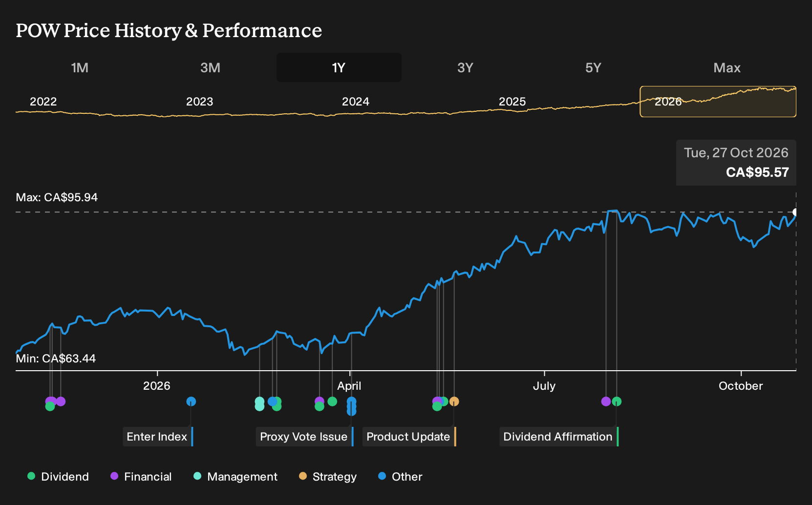The image size is (812, 505).
Task: Click the white current-price point ending the price line
Action: (795, 212)
